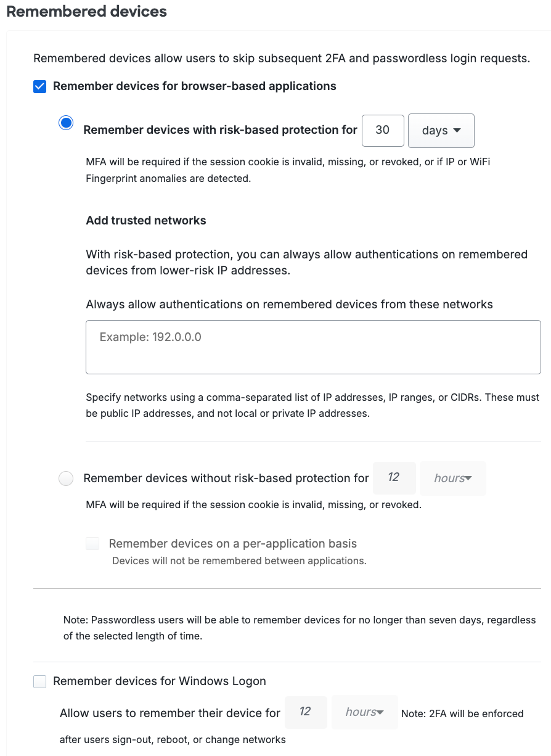Image resolution: width=551 pixels, height=756 pixels.
Task: Toggle the checked browser-based applications checkbox off
Action: 39,86
